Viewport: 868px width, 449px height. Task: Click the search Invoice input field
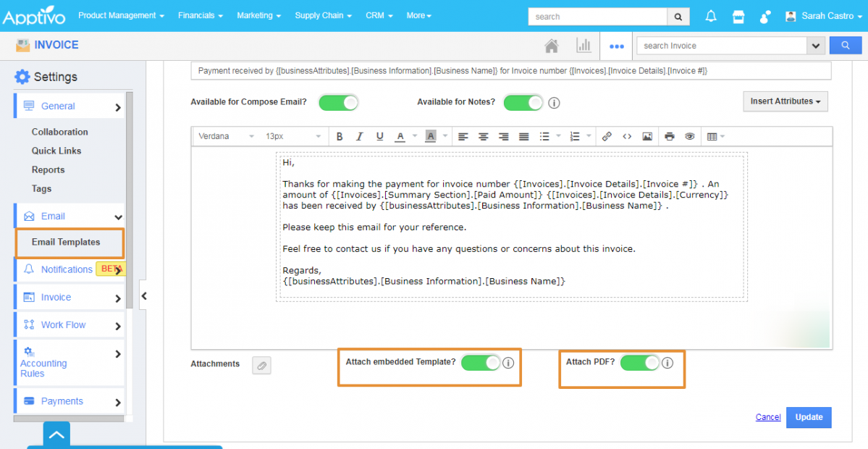click(721, 46)
